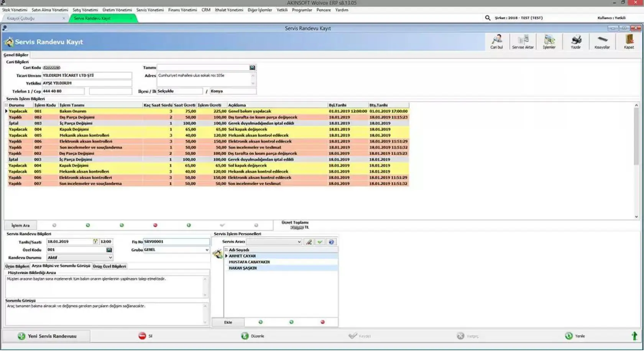Open the Kısayollar toolbar icon
The image size is (644, 362).
[602, 41]
